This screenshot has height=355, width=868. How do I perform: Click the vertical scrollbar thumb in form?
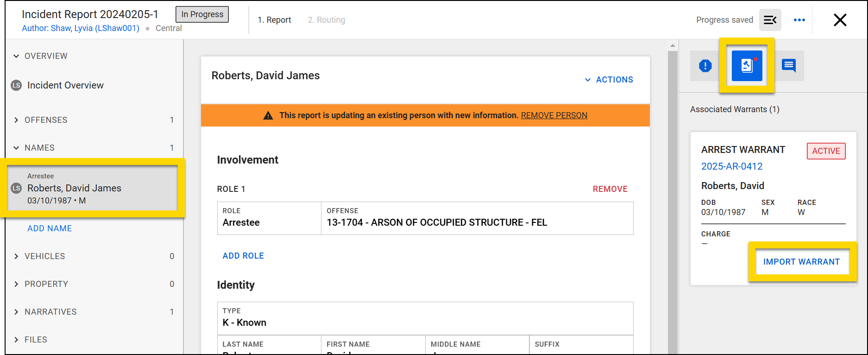673,202
